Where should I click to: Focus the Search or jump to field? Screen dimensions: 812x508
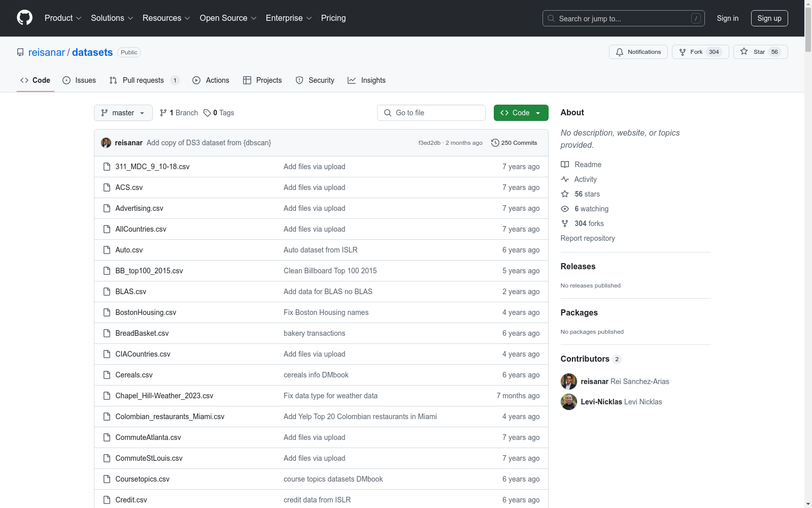tap(624, 18)
